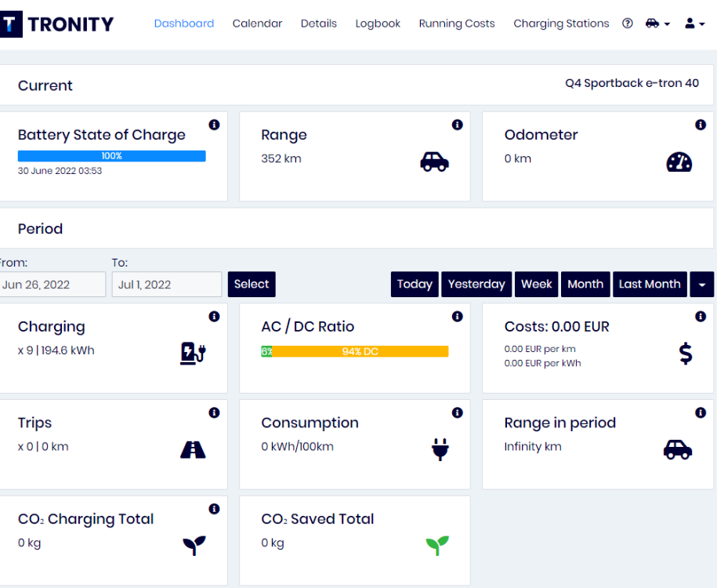Click the dollar sign Costs icon

686,354
